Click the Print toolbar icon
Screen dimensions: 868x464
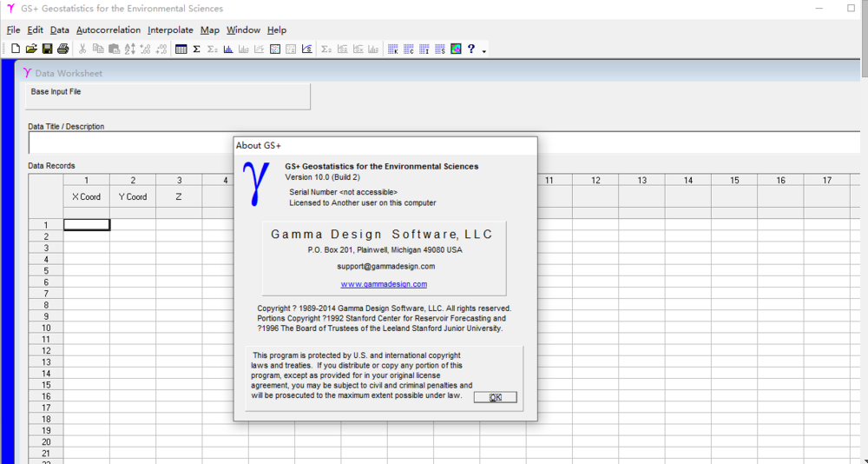pos(62,49)
